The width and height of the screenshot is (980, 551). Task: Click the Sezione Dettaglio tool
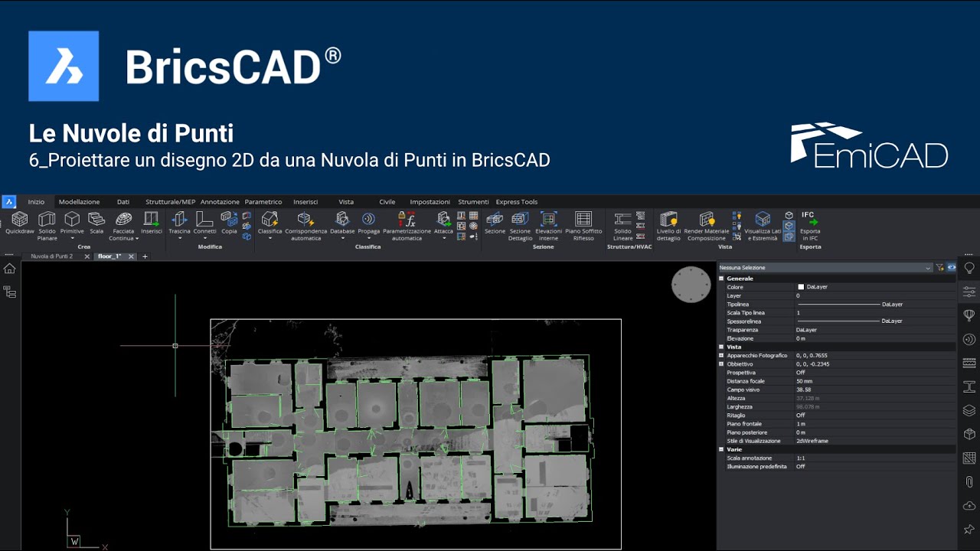coord(520,227)
